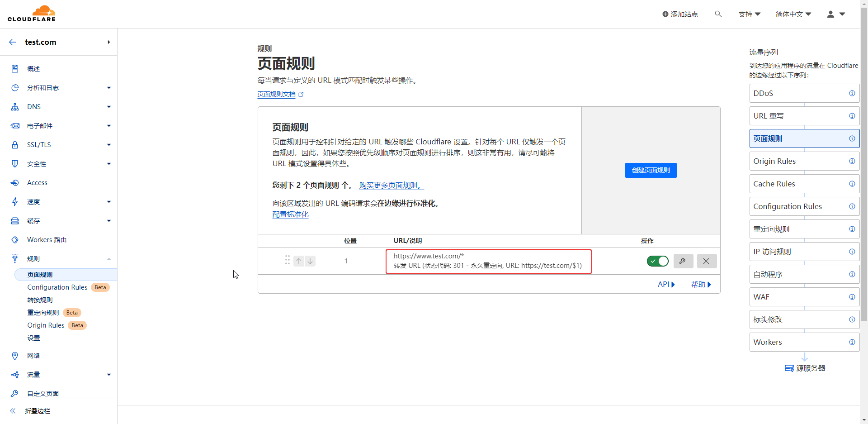Open the 页面规则文档 link
The width and height of the screenshot is (868, 424).
pyautogui.click(x=276, y=94)
